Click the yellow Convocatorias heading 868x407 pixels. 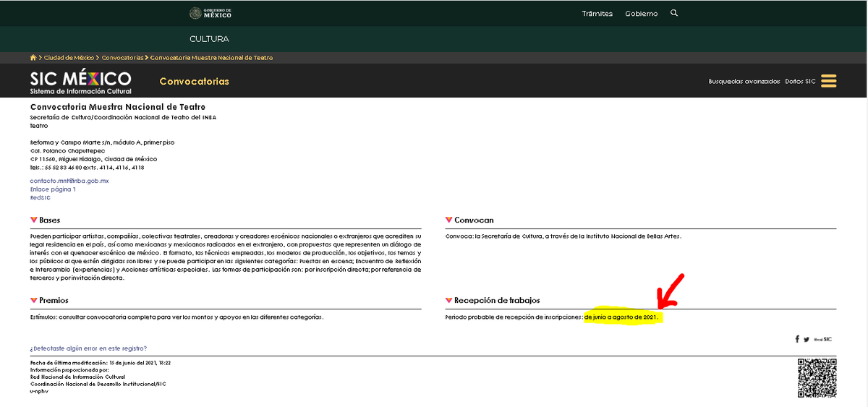194,82
